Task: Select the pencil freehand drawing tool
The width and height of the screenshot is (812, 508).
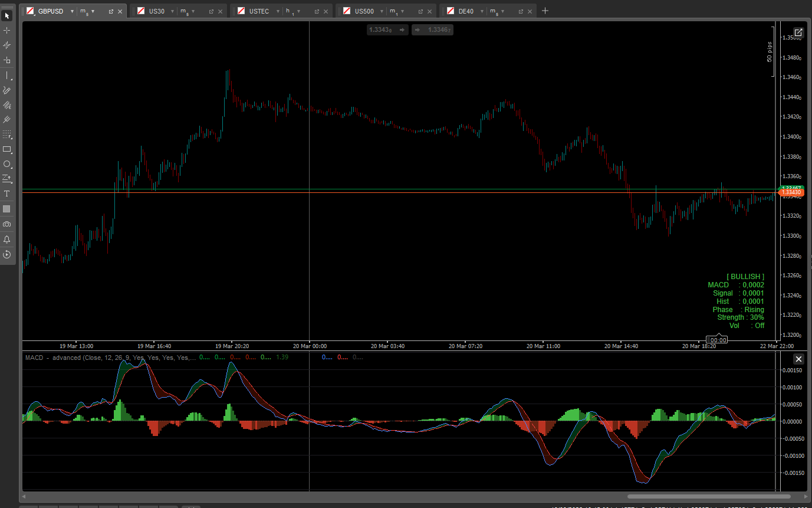Action: click(7, 90)
